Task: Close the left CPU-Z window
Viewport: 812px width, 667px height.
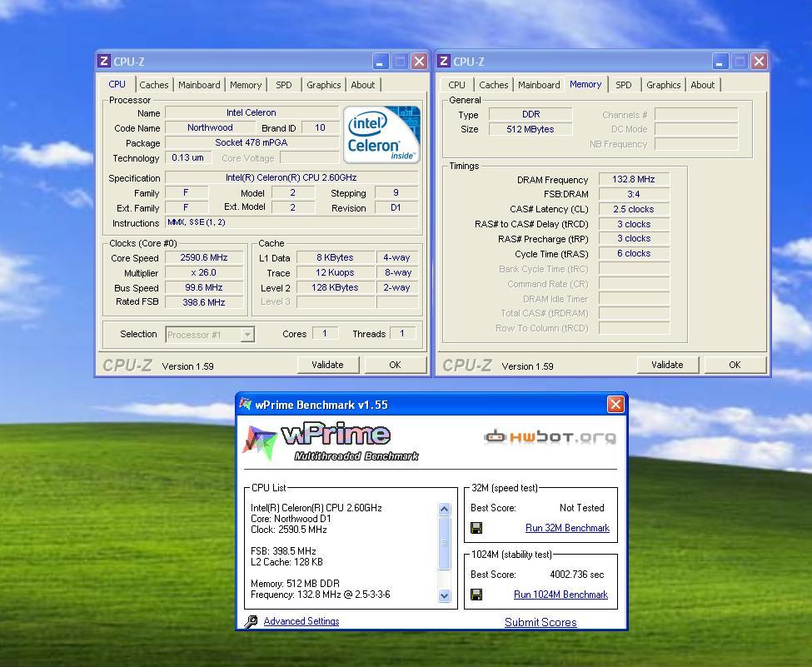Action: click(x=419, y=62)
